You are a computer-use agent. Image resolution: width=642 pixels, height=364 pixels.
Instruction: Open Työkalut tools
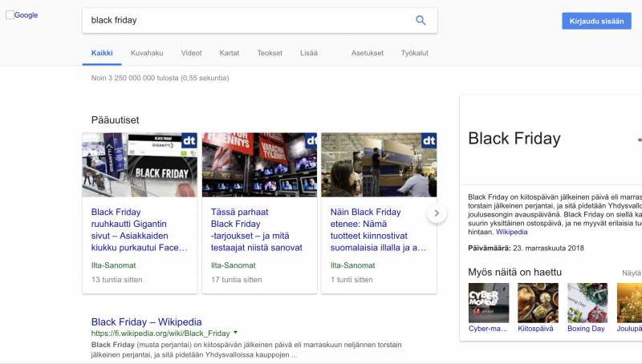(414, 53)
